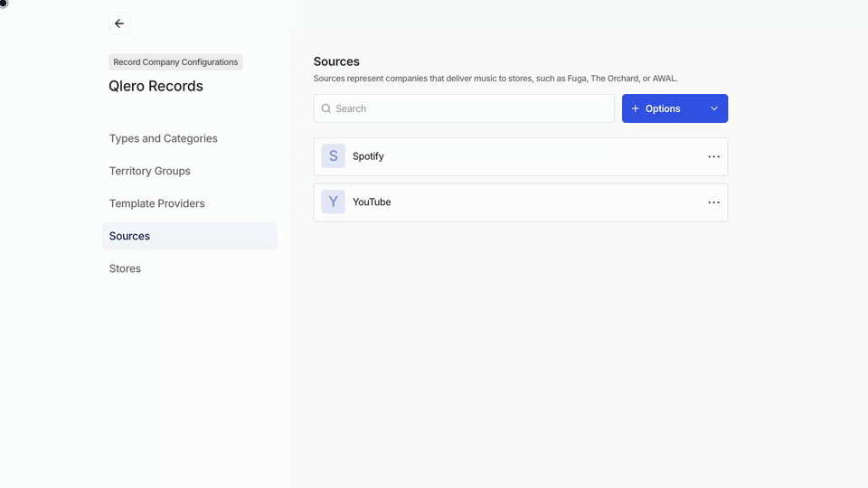Image resolution: width=868 pixels, height=488 pixels.
Task: Expand the Options dropdown chevron
Action: click(x=714, y=108)
